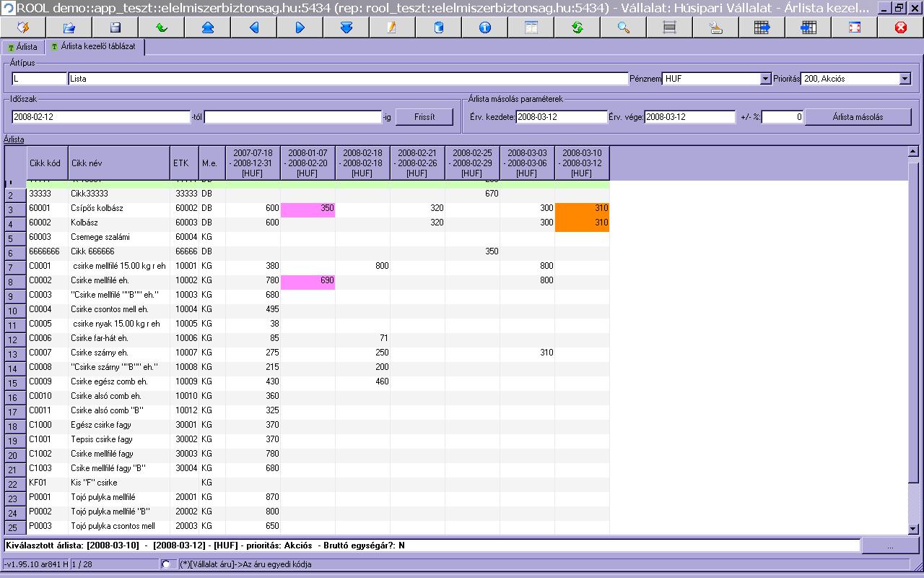Open the Pénznem HUF dropdown
This screenshot has width=924, height=578.
765,79
